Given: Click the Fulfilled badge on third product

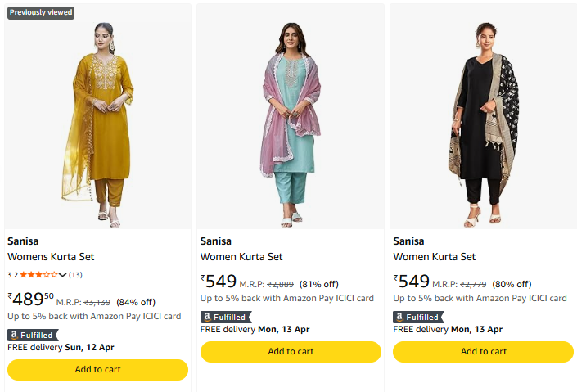Looking at the screenshot, I should tap(418, 317).
